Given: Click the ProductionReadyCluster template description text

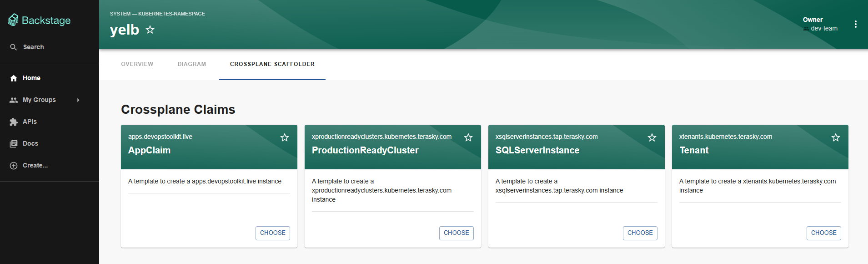Looking at the screenshot, I should 381,190.
